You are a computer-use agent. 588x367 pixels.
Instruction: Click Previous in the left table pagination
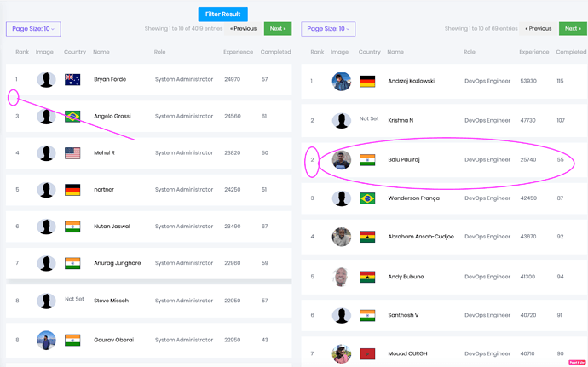point(243,29)
